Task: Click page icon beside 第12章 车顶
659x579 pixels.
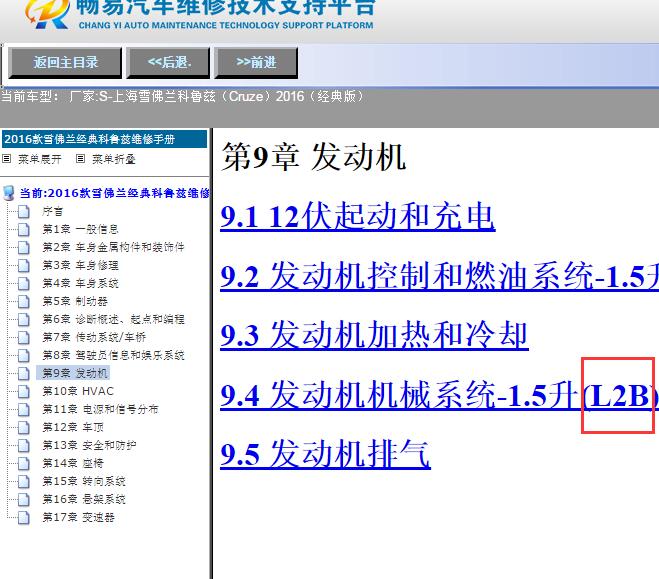Action: [x=24, y=427]
